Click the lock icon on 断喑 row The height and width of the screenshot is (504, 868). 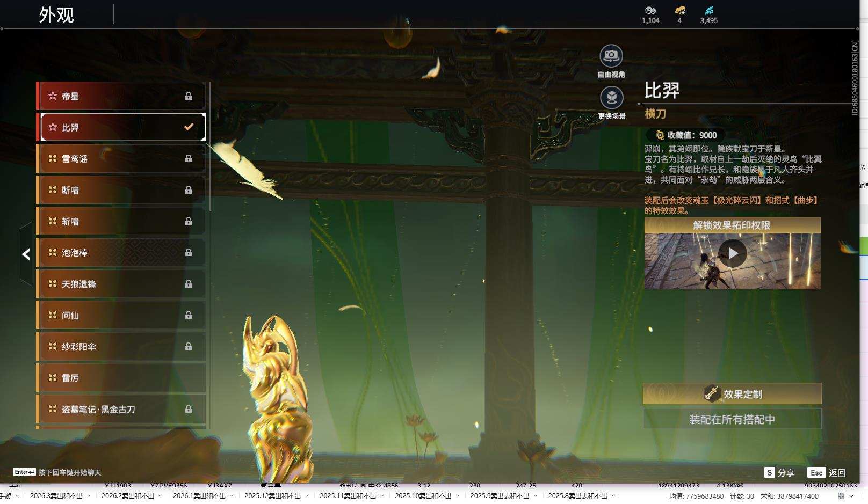pyautogui.click(x=189, y=190)
